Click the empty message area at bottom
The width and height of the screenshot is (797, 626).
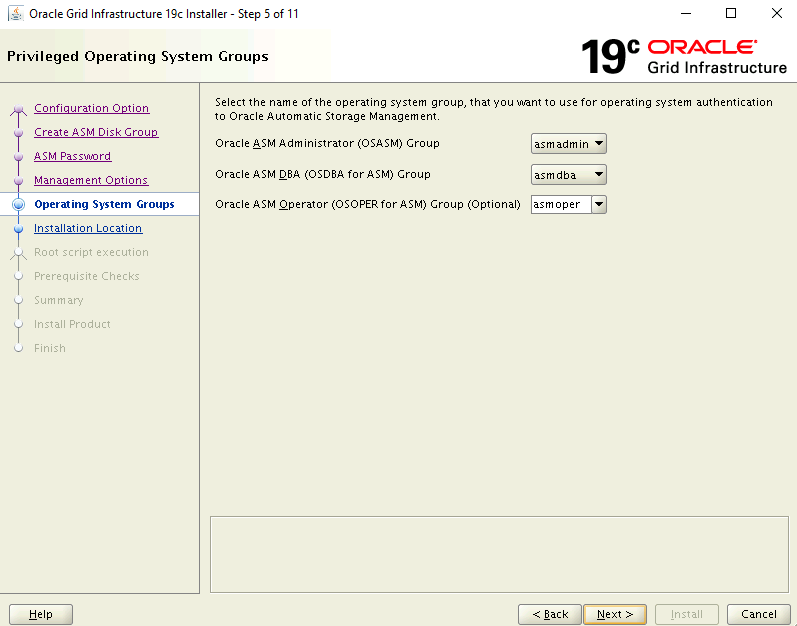point(499,554)
